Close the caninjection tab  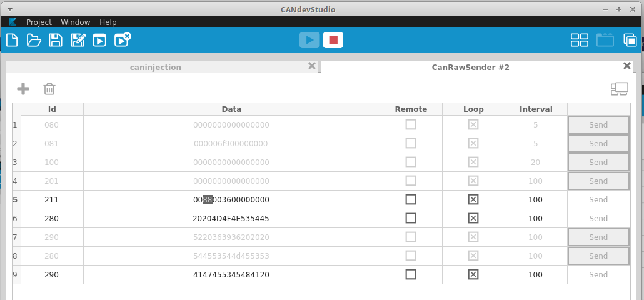pyautogui.click(x=312, y=66)
